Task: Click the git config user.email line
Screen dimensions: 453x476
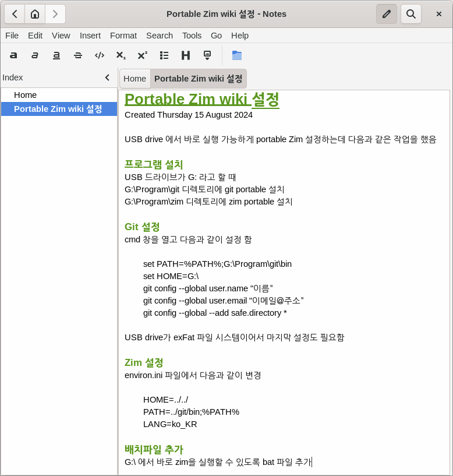Action: (x=224, y=301)
